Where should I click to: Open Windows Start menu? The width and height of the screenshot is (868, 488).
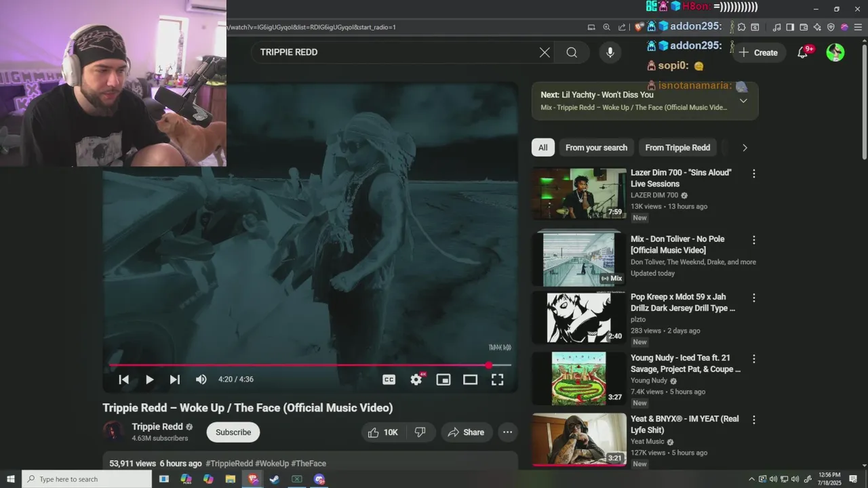pos(11,479)
